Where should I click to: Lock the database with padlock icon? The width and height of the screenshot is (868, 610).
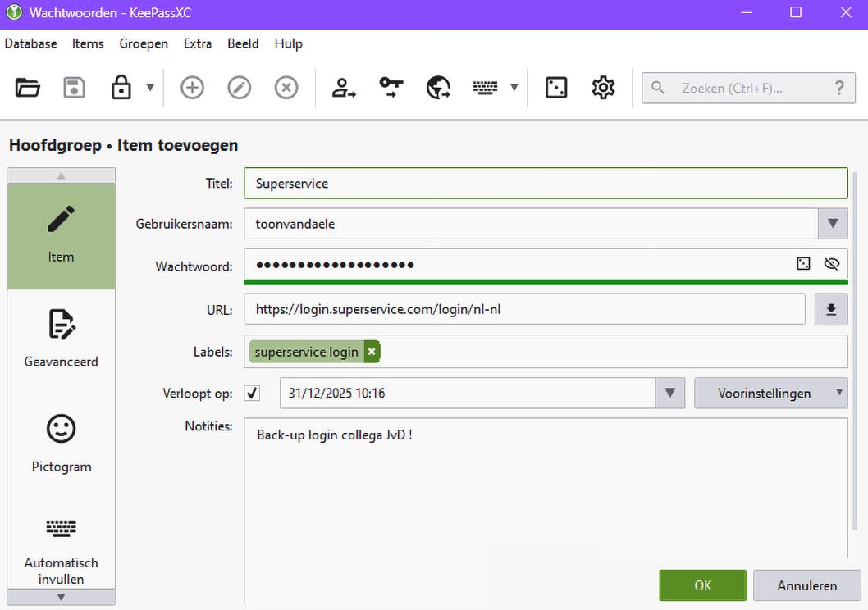(x=121, y=88)
